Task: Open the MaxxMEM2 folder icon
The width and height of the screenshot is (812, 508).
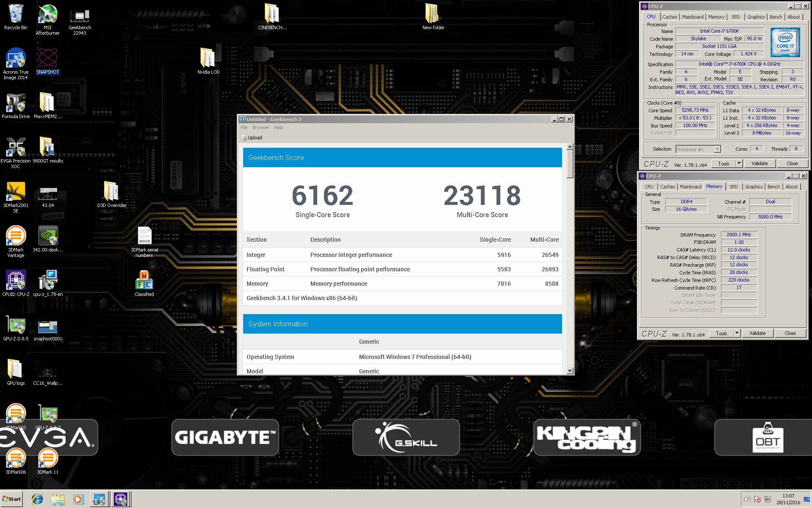Action: tap(47, 105)
